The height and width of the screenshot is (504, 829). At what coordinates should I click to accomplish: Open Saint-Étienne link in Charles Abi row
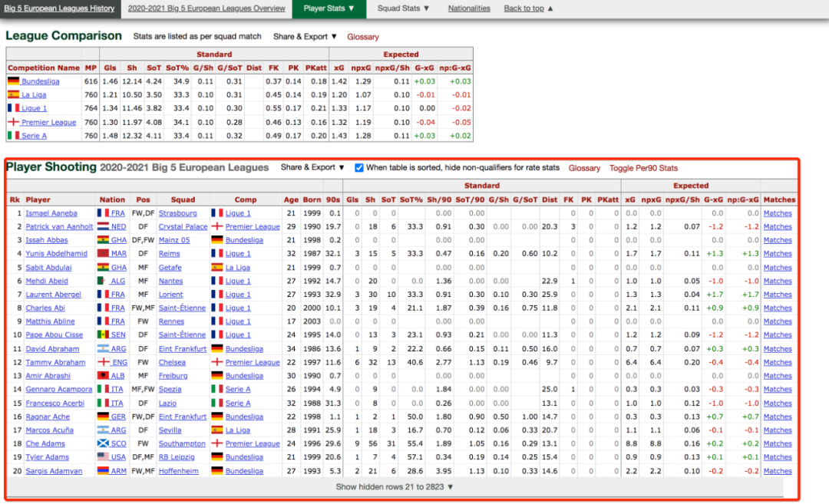(x=182, y=308)
